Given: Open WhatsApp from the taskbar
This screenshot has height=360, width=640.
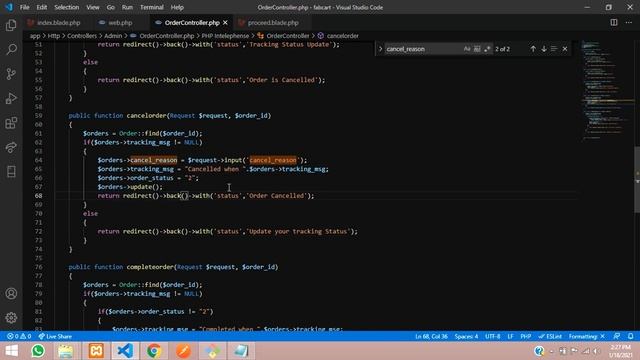Looking at the screenshot, I should coord(38,351).
